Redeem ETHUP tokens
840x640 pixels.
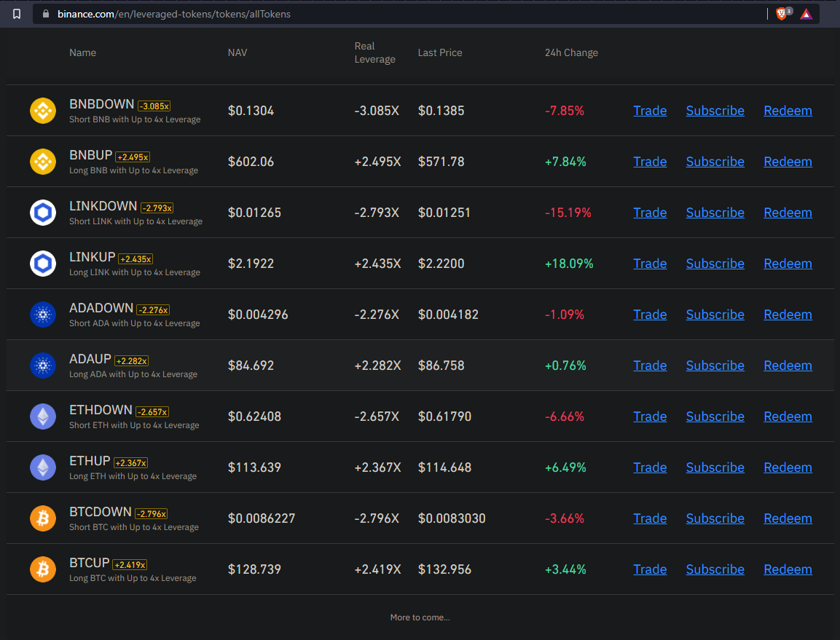tap(788, 467)
